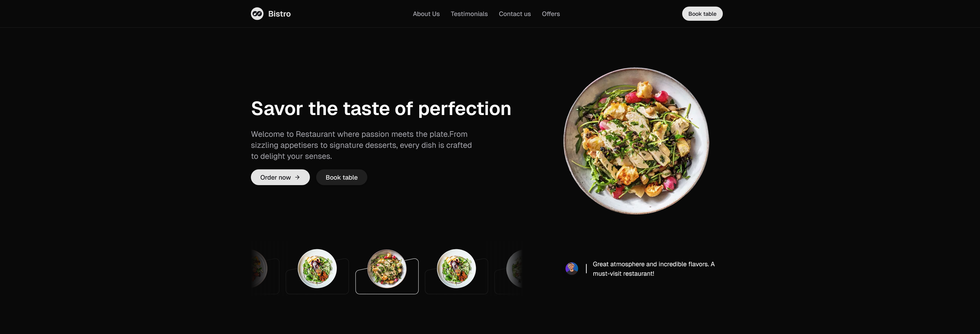The width and height of the screenshot is (980, 334).
Task: Click the Bistro brand name text
Action: [279, 14]
